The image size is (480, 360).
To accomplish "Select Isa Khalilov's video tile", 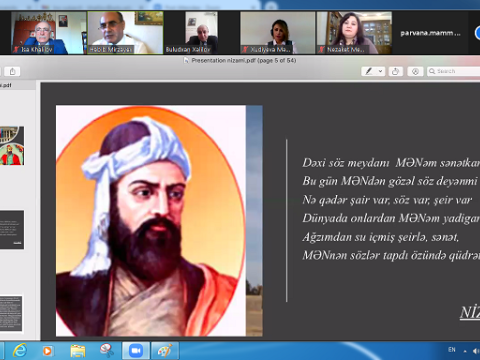I will (x=48, y=33).
